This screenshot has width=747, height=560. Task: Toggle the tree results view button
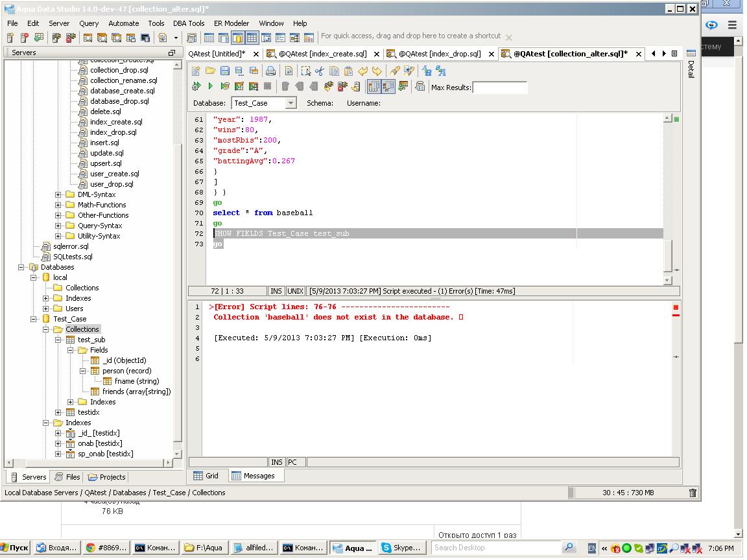[388, 86]
